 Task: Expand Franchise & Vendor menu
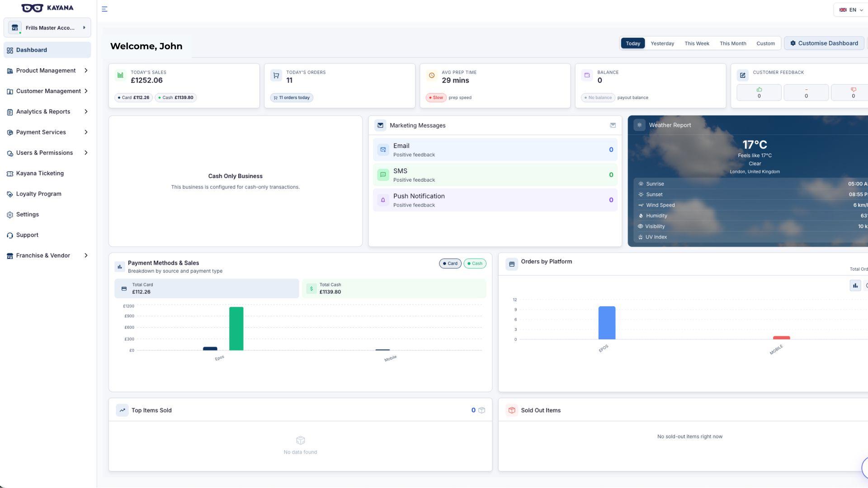(47, 256)
